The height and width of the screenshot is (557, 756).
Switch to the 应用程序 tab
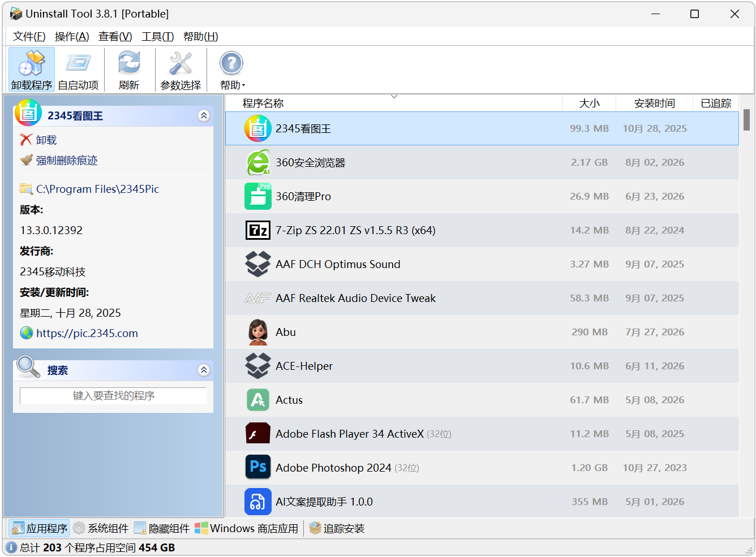(40, 528)
